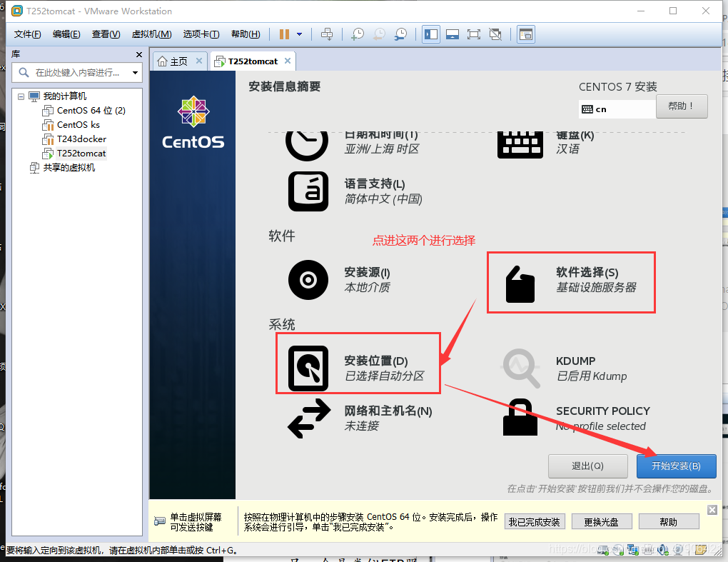Viewport: 728px width, 562px height.
Task: Close the 主页 tab
Action: (198, 61)
